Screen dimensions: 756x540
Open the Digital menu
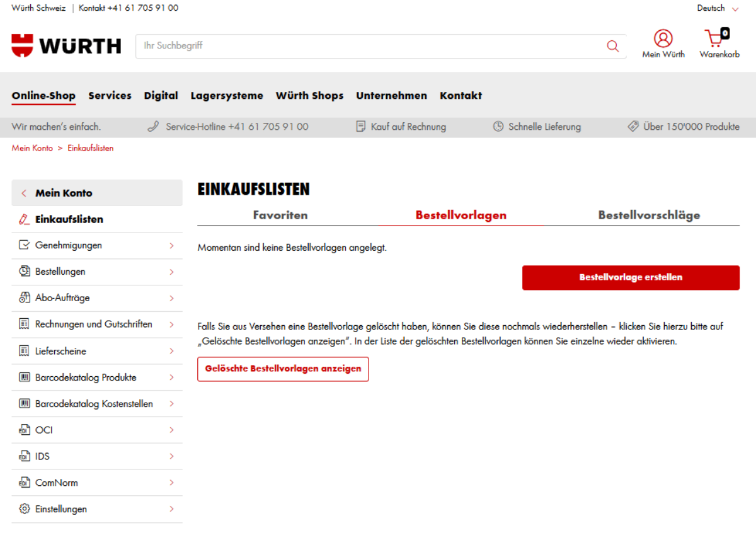pyautogui.click(x=161, y=96)
